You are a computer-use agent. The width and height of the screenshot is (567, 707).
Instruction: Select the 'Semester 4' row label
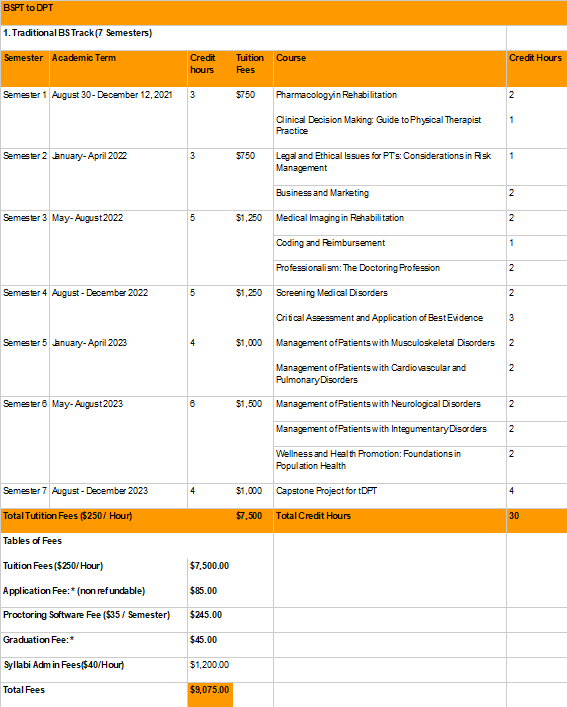(25, 293)
